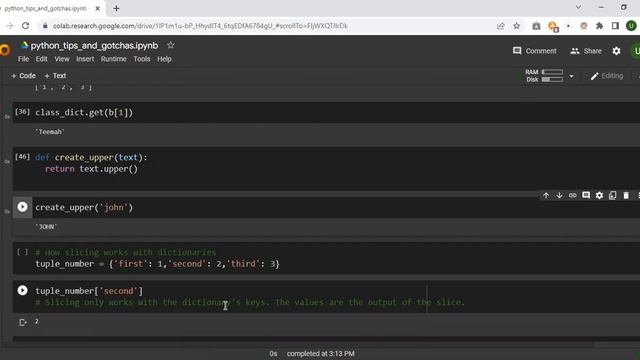Run the create_upper('john') cell

22,207
